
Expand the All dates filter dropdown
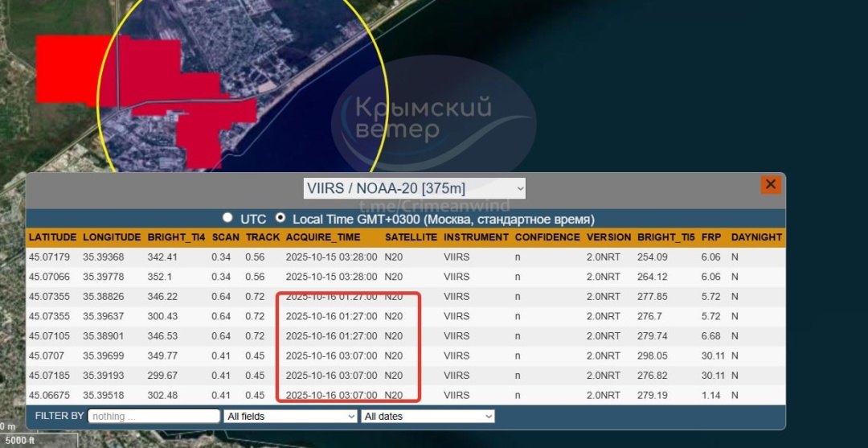[428, 416]
